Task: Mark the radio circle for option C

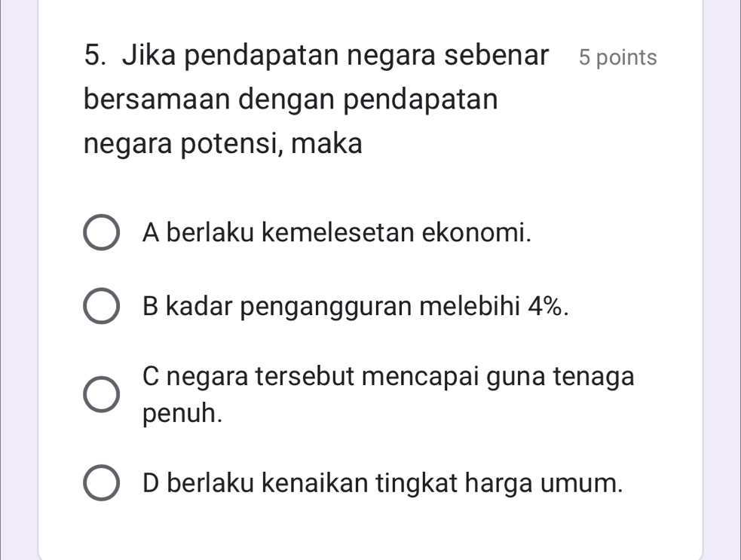Action: click(100, 394)
